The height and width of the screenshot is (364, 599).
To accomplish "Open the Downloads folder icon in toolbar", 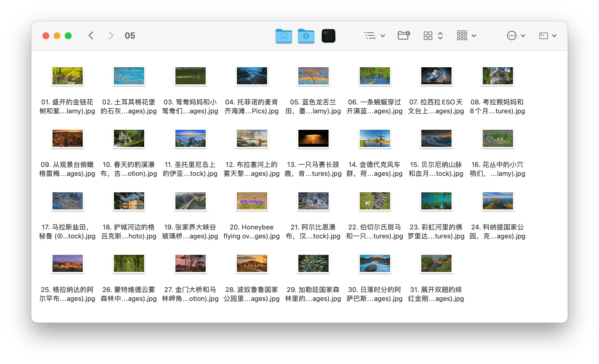I will click(x=306, y=36).
